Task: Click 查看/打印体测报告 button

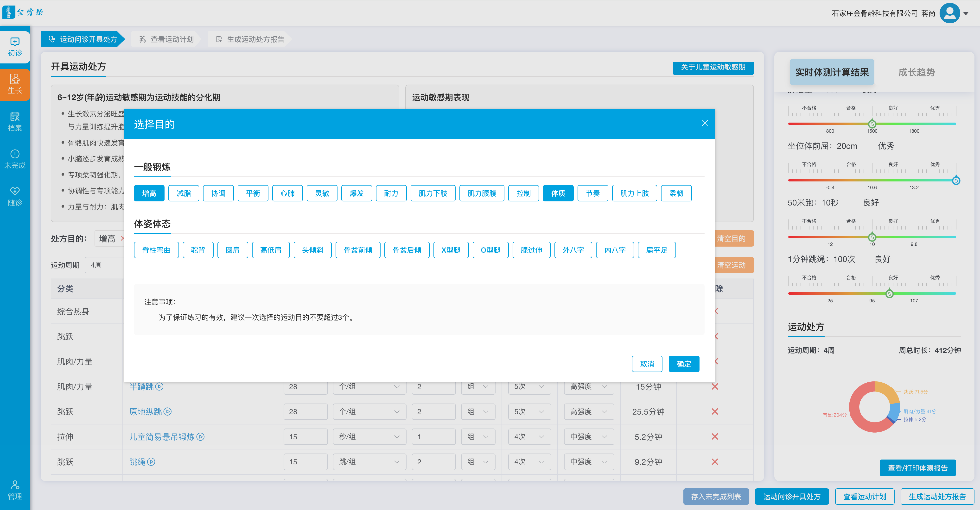Action: [x=917, y=468]
